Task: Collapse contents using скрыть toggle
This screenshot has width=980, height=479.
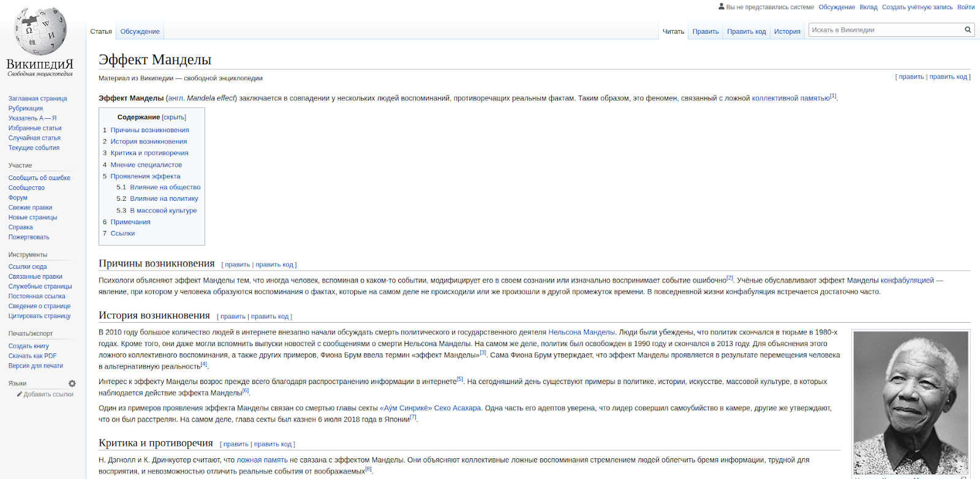Action: coord(174,117)
